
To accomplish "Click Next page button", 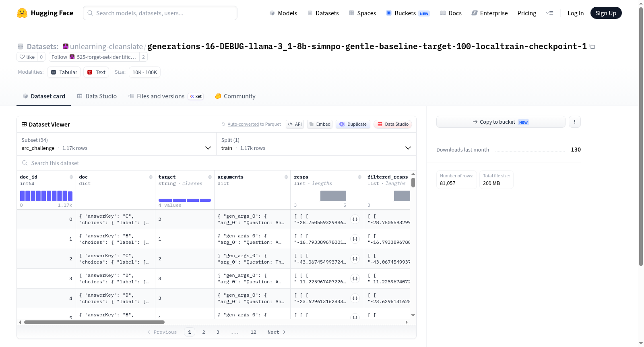I will pos(277,332).
